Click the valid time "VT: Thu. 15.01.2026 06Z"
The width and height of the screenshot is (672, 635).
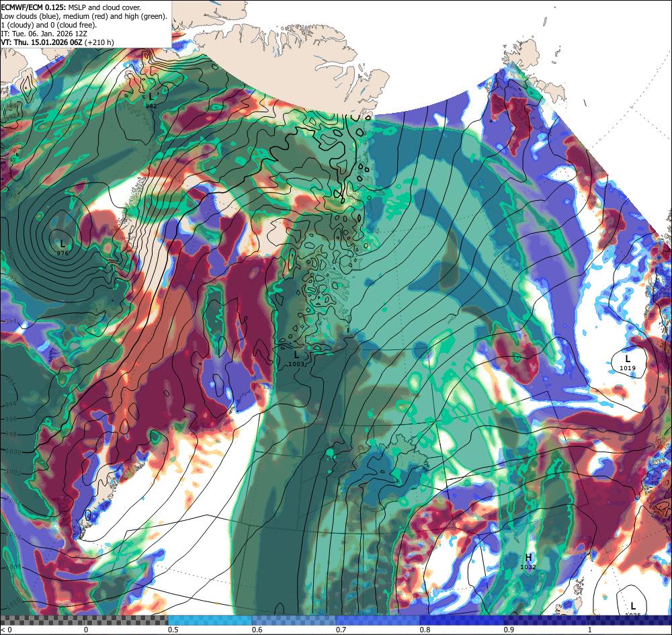[42, 42]
